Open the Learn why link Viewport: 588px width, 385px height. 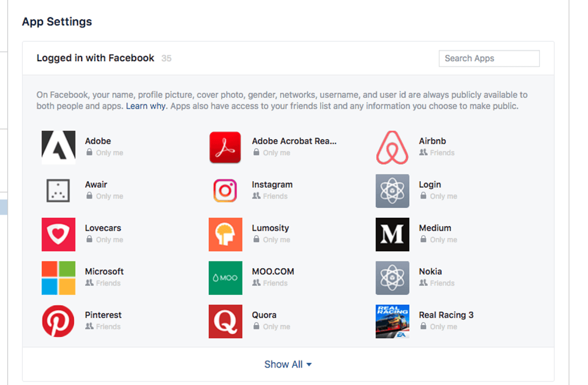146,106
